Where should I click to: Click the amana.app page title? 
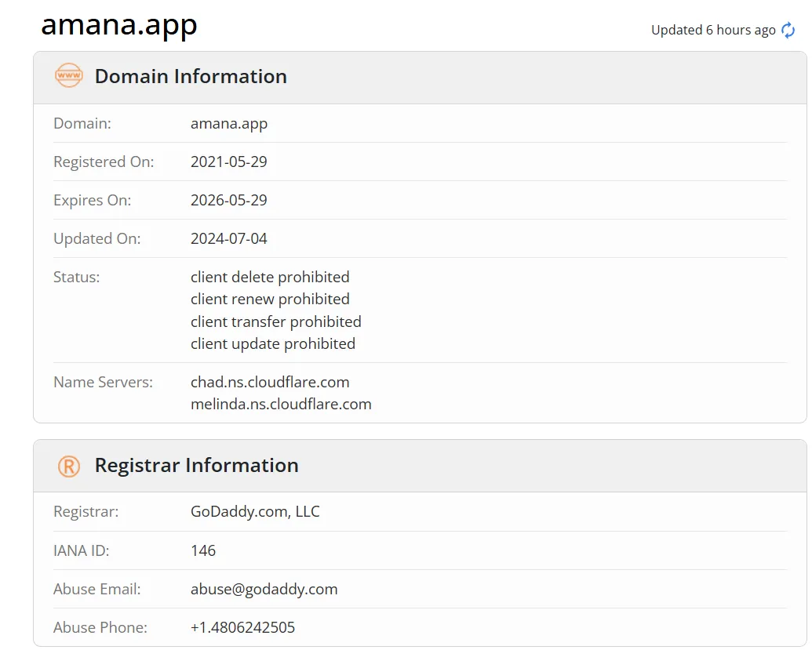[x=119, y=25]
